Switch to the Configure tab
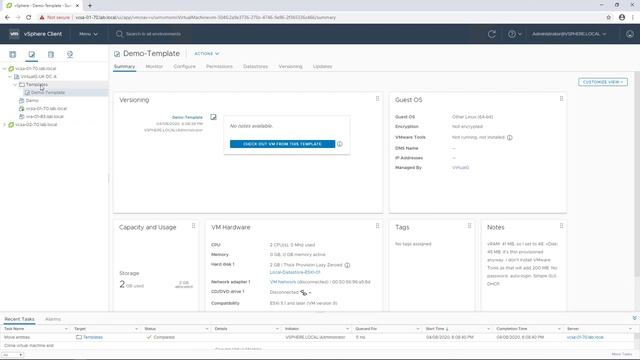The image size is (640, 360). pyautogui.click(x=184, y=67)
